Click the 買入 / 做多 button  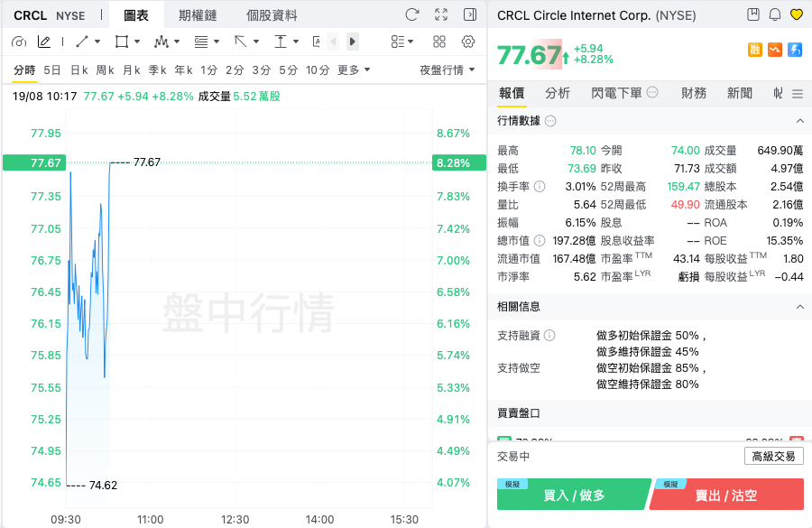[574, 495]
